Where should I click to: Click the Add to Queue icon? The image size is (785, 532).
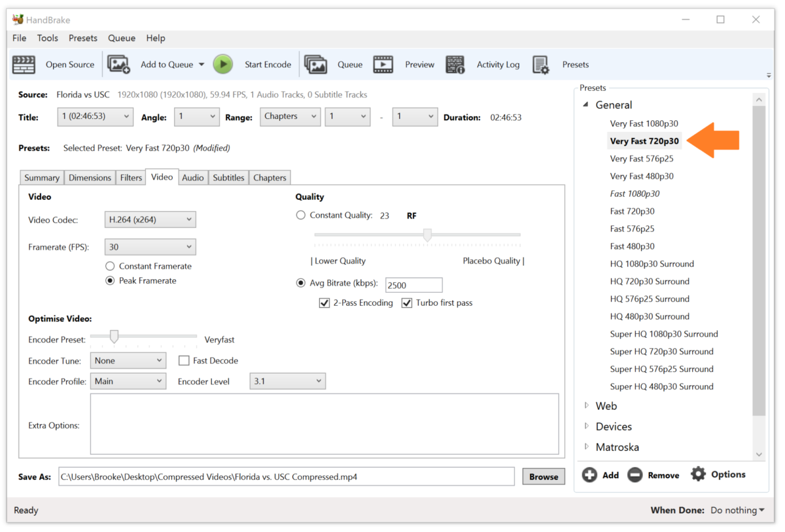pyautogui.click(x=119, y=64)
